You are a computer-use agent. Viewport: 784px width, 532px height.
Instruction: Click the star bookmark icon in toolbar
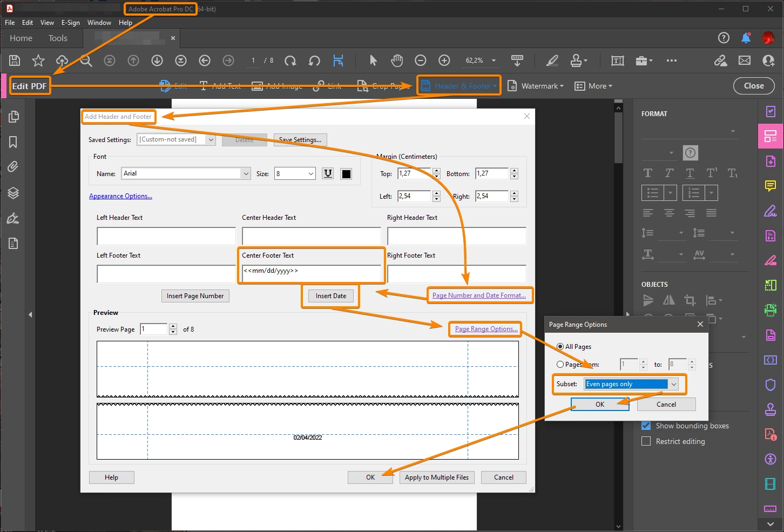coord(38,60)
